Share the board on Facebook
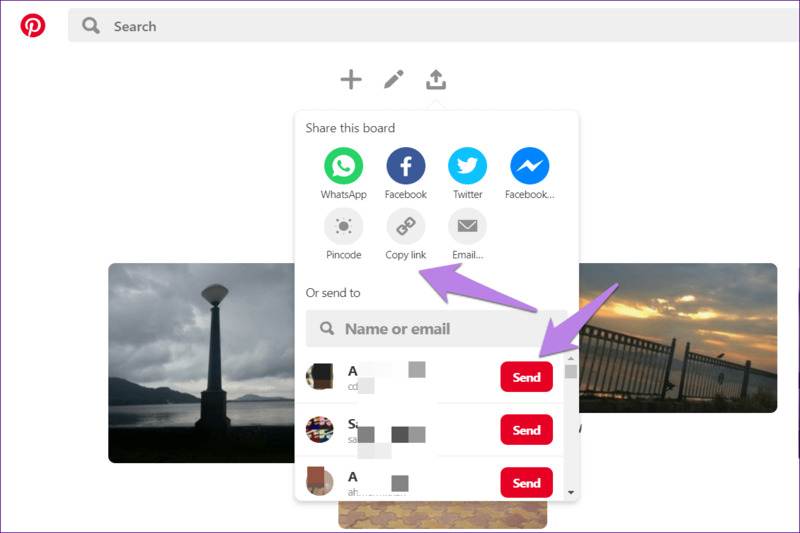This screenshot has width=800, height=533. pyautogui.click(x=406, y=166)
